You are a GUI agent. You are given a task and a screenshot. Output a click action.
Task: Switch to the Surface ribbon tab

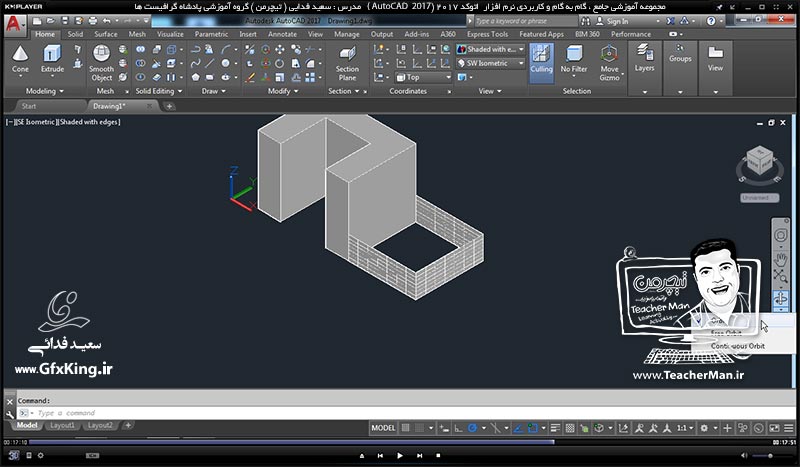click(x=106, y=34)
